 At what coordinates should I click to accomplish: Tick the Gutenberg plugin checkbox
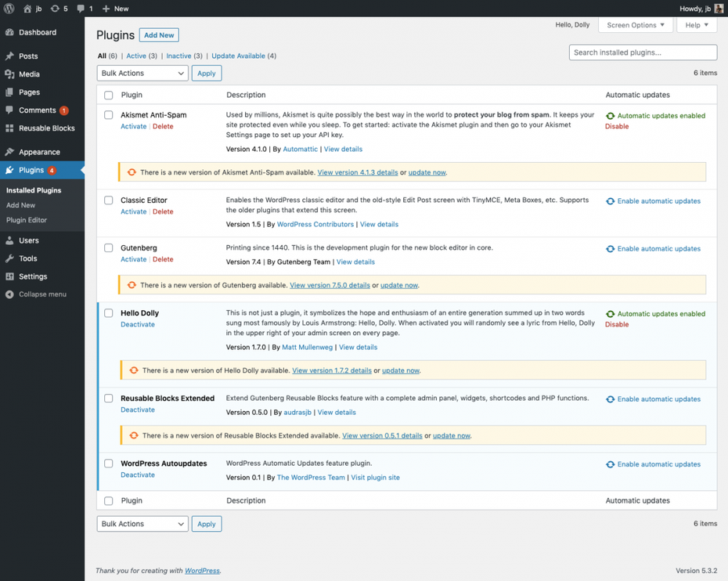tap(109, 247)
